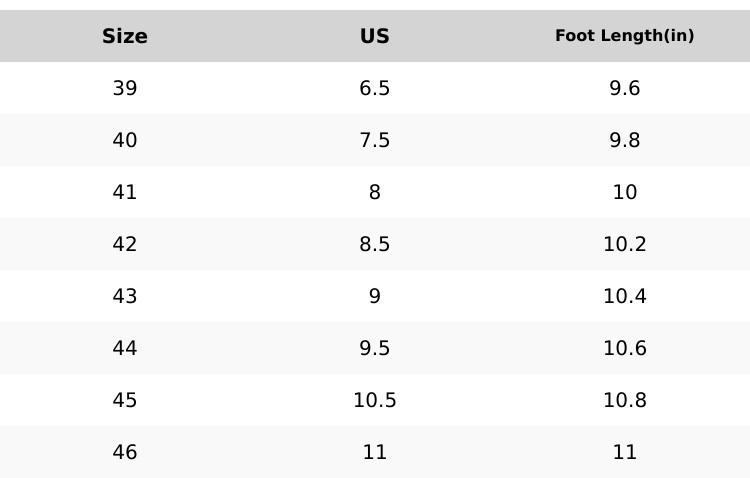The width and height of the screenshot is (750, 478).
Task: Select size 39 cell
Action: pos(125,88)
